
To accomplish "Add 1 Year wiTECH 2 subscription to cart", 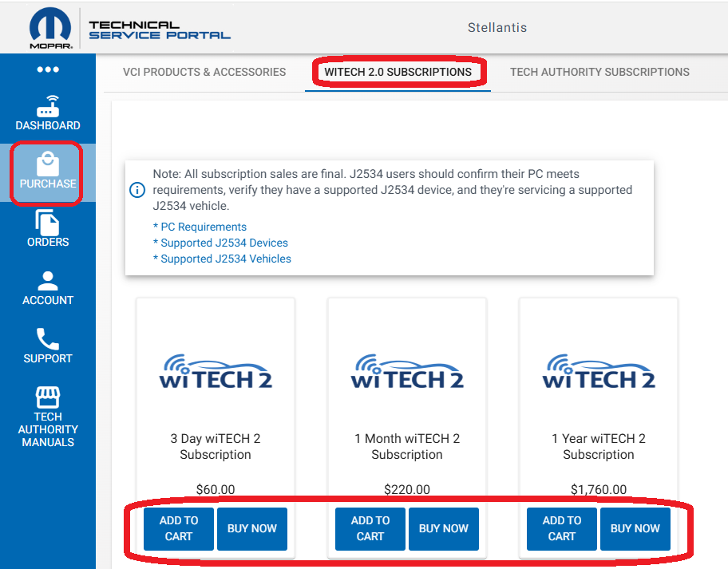I will pos(562,528).
